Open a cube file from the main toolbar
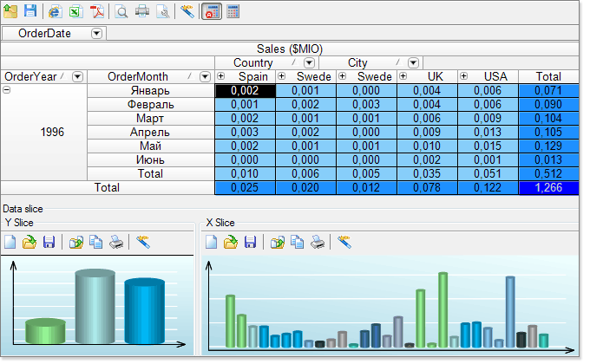 [10, 11]
